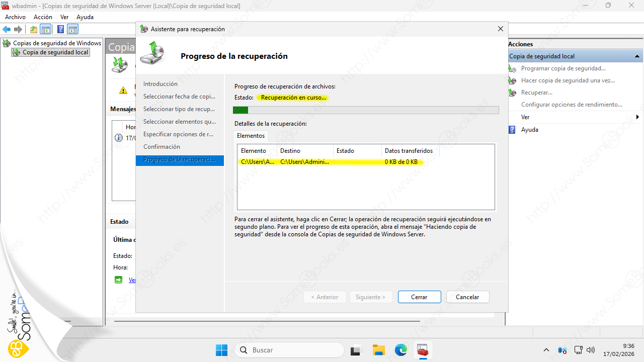This screenshot has width=644, height=362.
Task: Open Microsoft Edge from the taskbar
Action: (400, 350)
